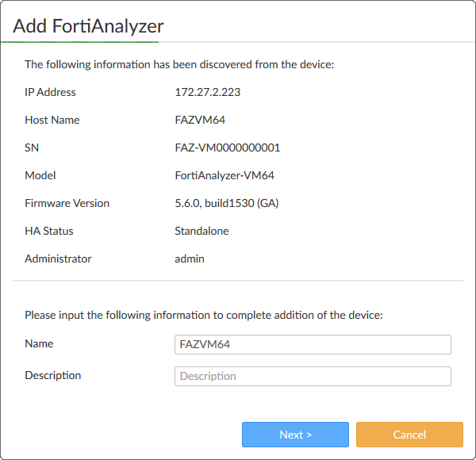Click the Administrator label

pos(58,259)
